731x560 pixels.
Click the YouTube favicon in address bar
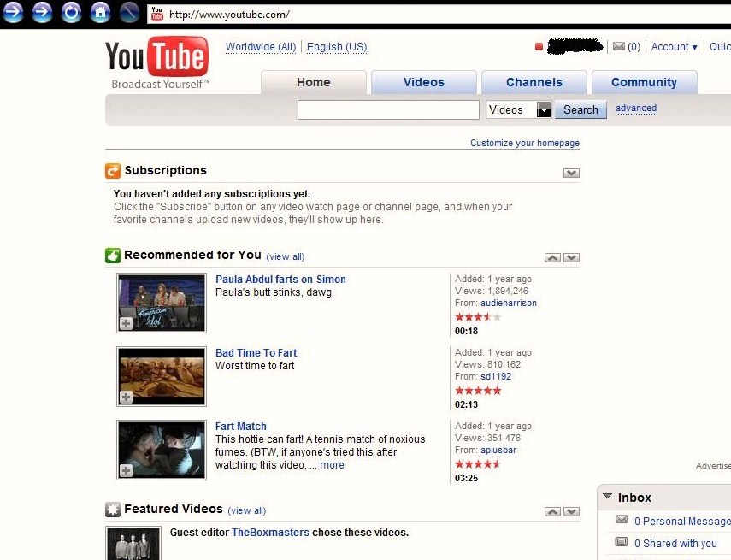[157, 14]
